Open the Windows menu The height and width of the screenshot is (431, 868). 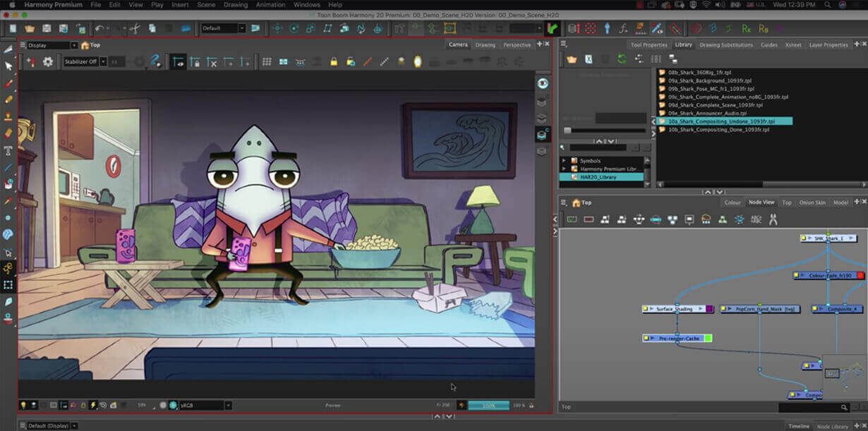[x=306, y=5]
